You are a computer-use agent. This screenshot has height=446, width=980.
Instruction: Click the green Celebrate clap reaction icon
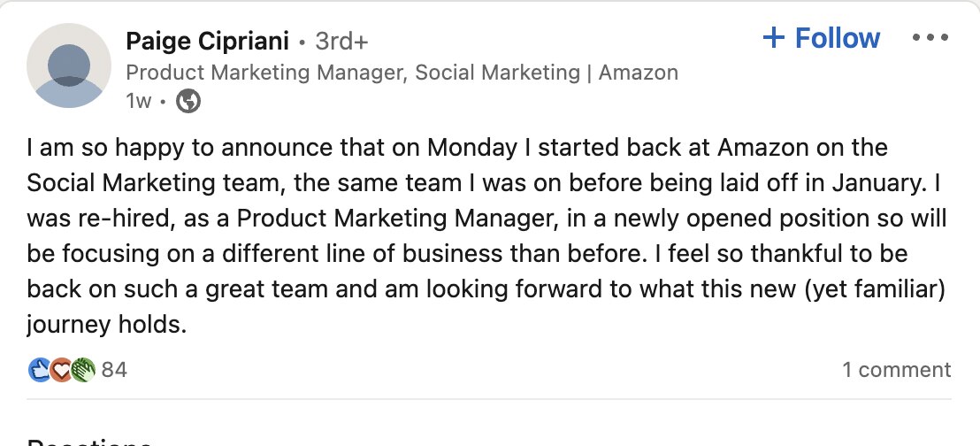tap(82, 370)
